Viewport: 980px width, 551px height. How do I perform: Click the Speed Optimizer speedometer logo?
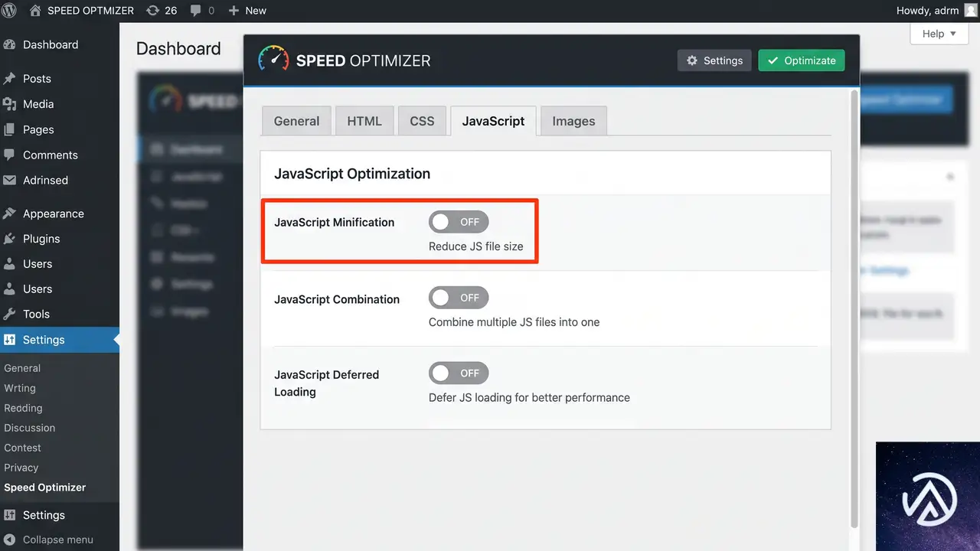[273, 60]
